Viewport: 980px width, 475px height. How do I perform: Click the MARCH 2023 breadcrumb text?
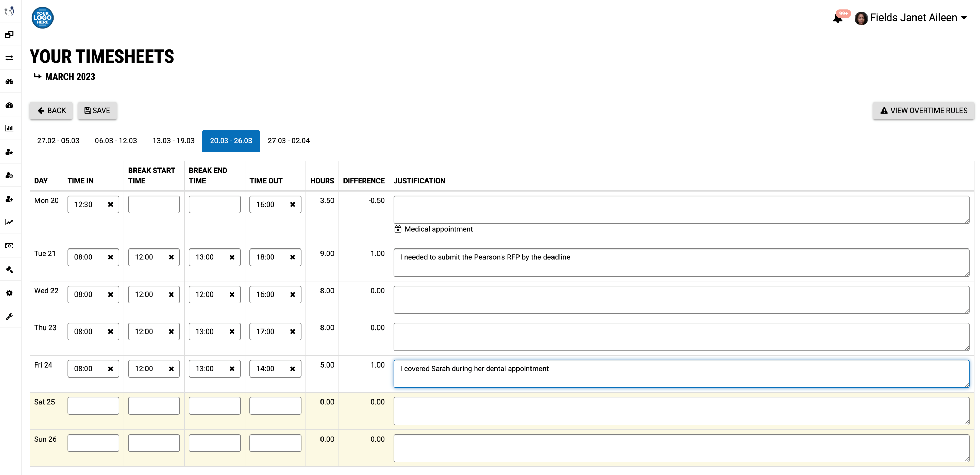(x=70, y=77)
